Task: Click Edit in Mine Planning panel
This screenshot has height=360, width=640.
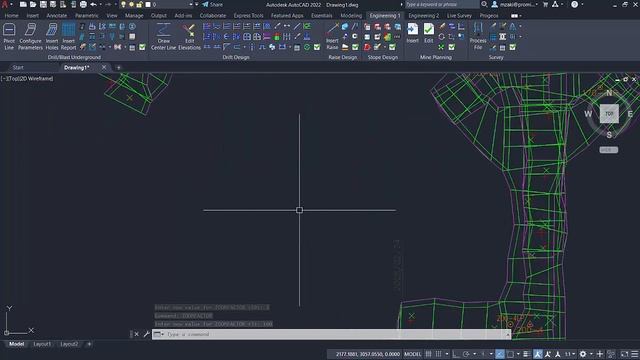Action: [x=429, y=33]
